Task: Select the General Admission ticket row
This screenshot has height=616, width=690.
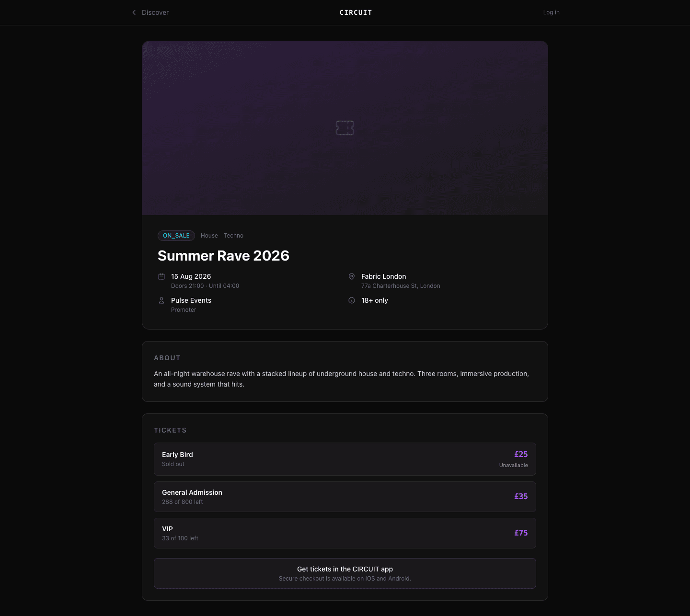Action: 345,497
